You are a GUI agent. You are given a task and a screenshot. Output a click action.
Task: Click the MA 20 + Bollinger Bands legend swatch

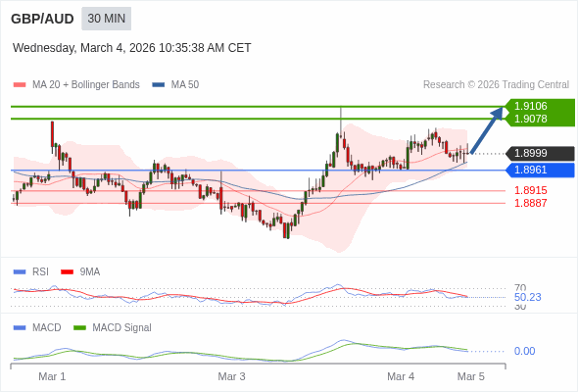20,85
